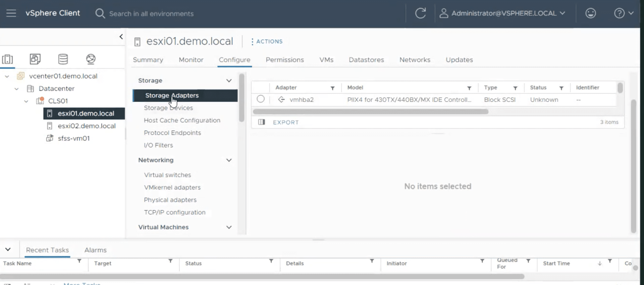This screenshot has width=644, height=285.
Task: Click adapter table horizontal scrollbar
Action: (371, 111)
